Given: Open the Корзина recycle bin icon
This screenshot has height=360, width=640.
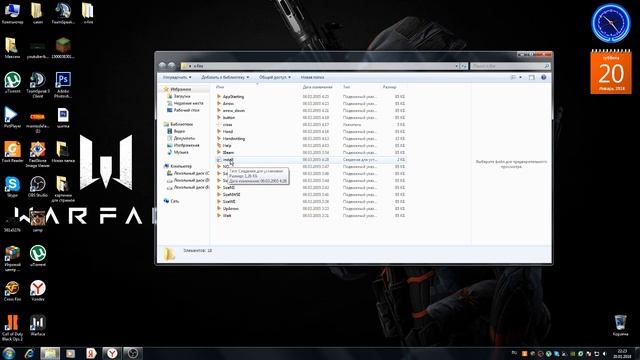Looking at the screenshot, I should click(x=620, y=325).
